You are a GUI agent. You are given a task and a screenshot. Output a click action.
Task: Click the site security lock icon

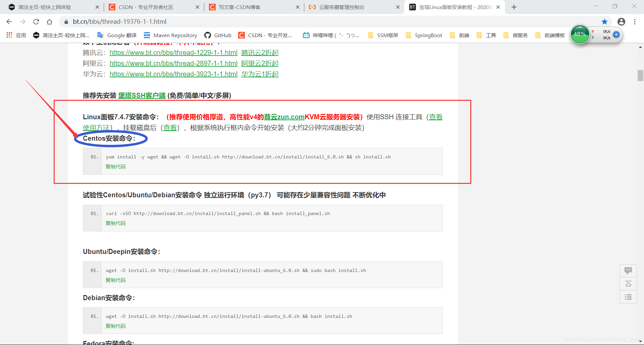66,22
